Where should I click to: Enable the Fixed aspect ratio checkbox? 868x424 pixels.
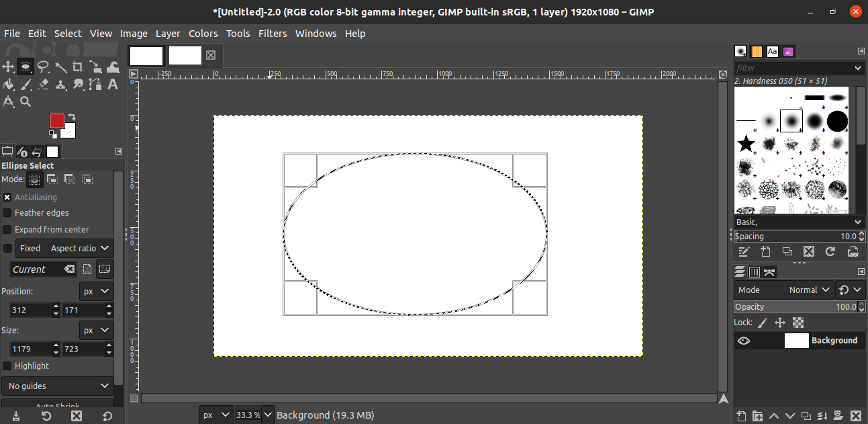7,249
